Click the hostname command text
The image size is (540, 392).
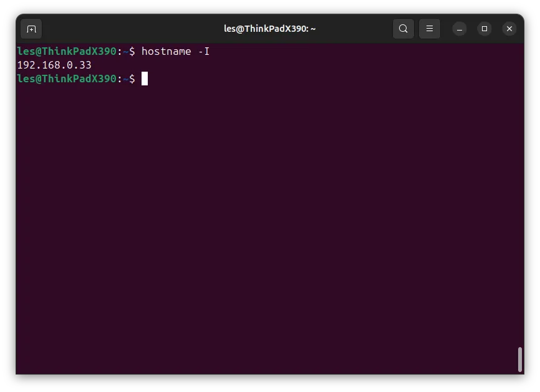tap(166, 52)
